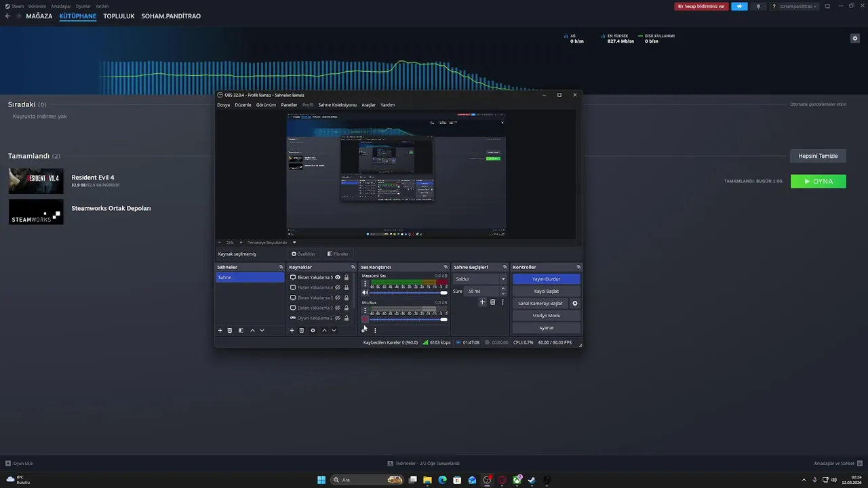The height and width of the screenshot is (488, 868).
Task: Show Oyun Yakalama 2 source
Action: click(x=338, y=318)
